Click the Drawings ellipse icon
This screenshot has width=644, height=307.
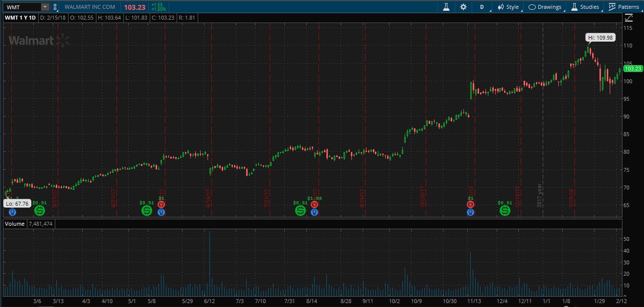532,7
